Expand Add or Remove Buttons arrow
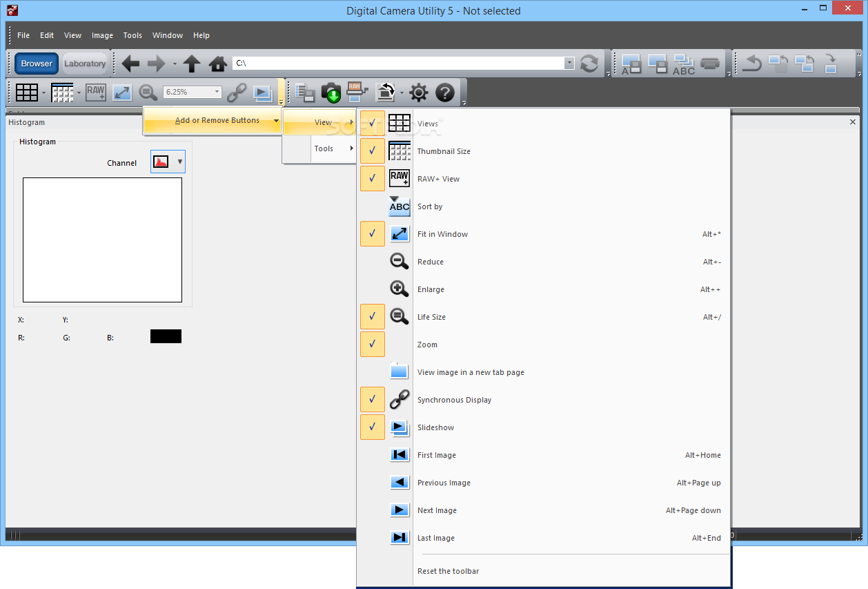The width and height of the screenshot is (868, 589). click(276, 121)
